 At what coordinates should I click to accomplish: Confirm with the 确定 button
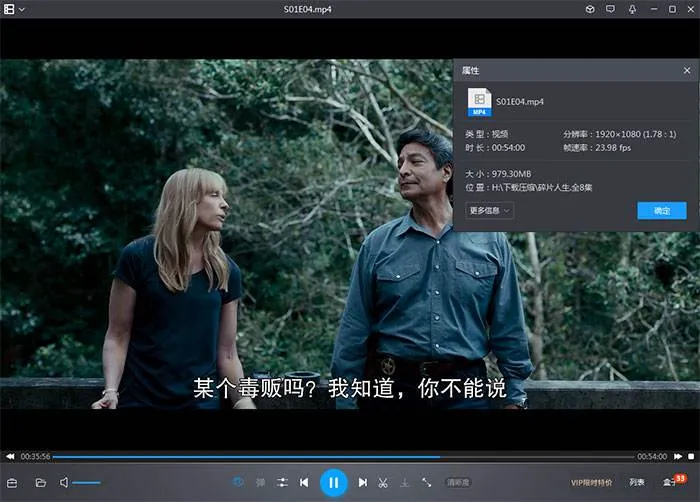pos(662,211)
